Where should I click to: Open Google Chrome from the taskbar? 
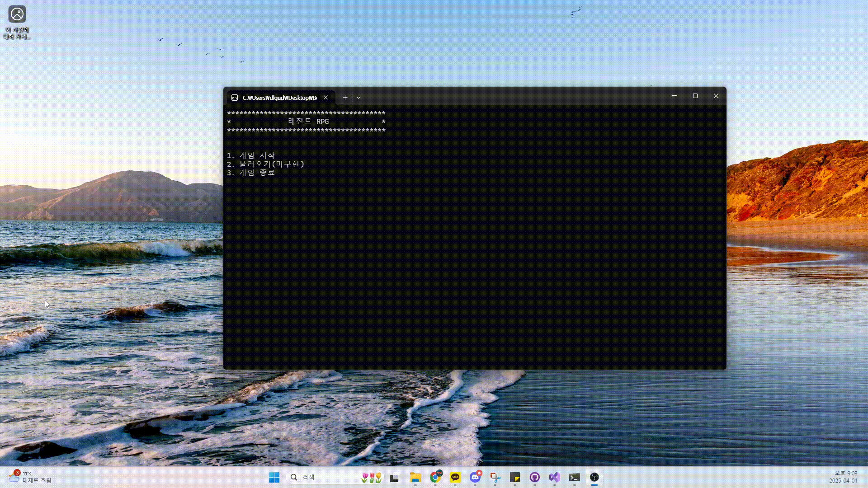[435, 477]
